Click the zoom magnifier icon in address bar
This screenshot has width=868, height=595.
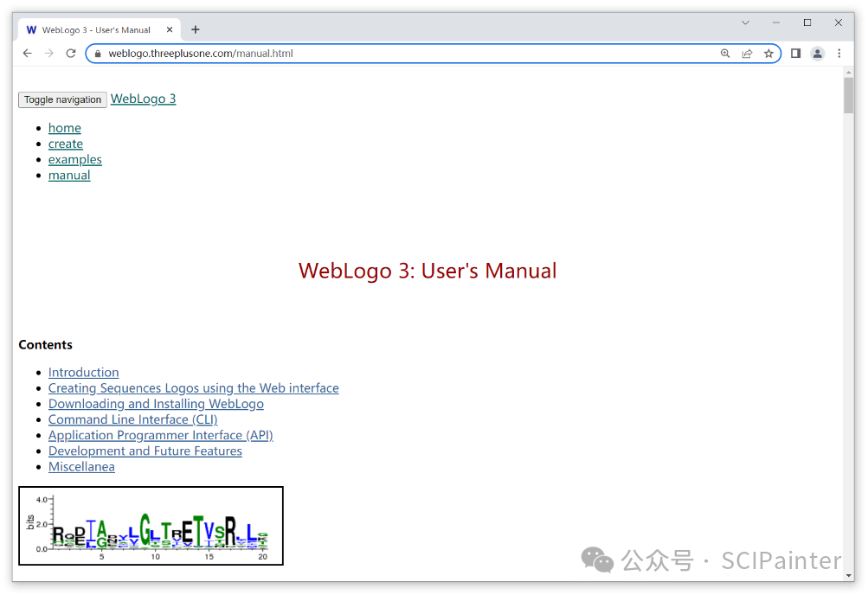pos(725,54)
